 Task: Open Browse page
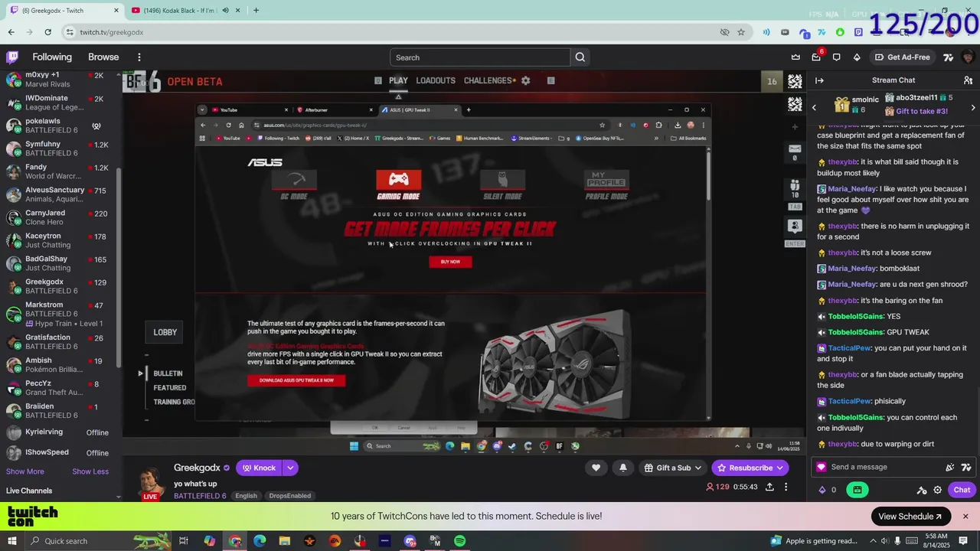click(x=103, y=57)
